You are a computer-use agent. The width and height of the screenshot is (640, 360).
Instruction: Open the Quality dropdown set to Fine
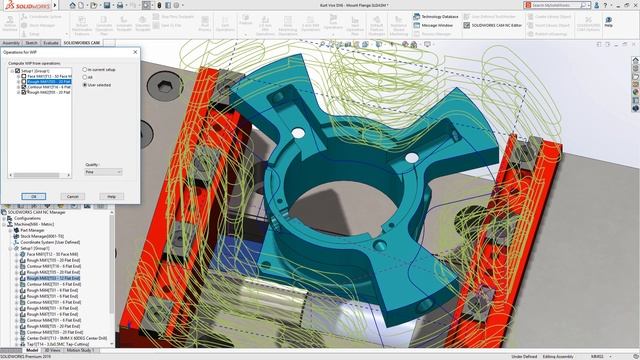[103, 172]
